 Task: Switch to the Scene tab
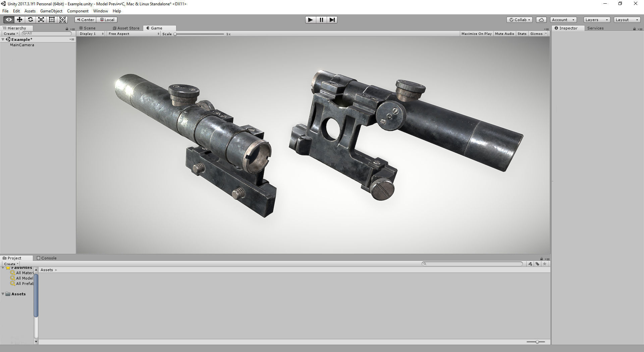[x=88, y=28]
